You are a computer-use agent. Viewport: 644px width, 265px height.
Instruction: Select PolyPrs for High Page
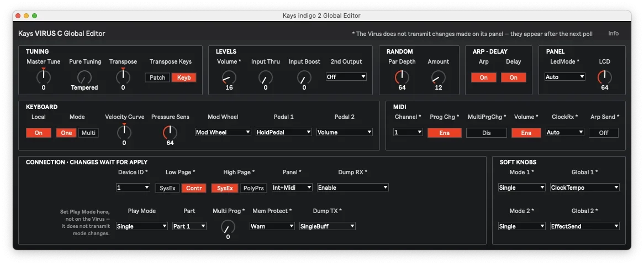coord(254,188)
